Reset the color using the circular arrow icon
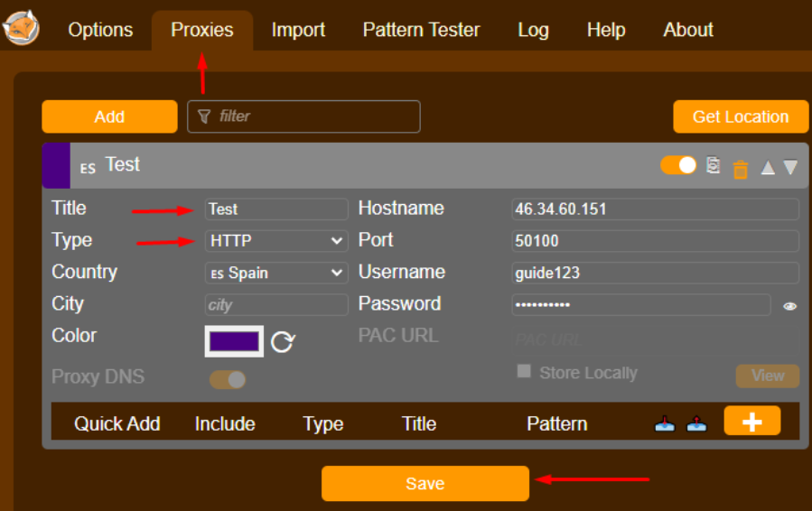 coord(283,341)
